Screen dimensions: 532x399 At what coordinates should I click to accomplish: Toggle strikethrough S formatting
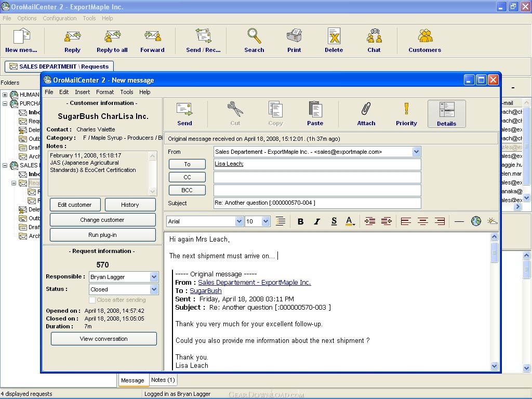click(334, 221)
